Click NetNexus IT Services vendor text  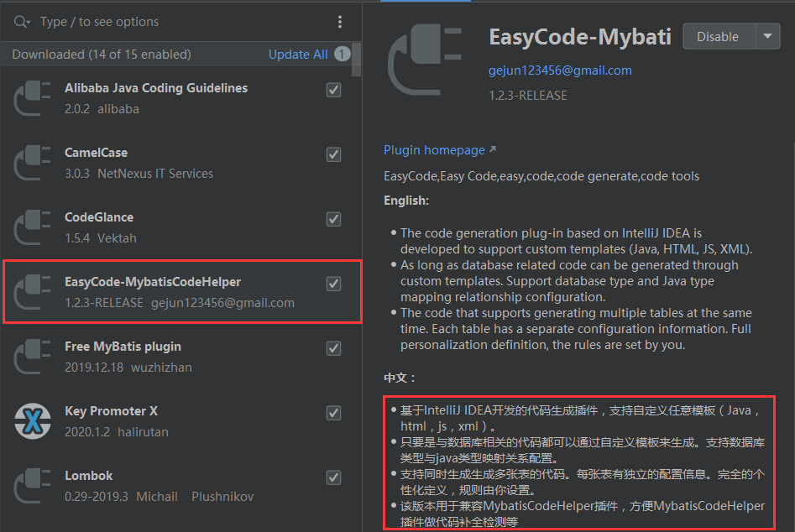click(155, 174)
